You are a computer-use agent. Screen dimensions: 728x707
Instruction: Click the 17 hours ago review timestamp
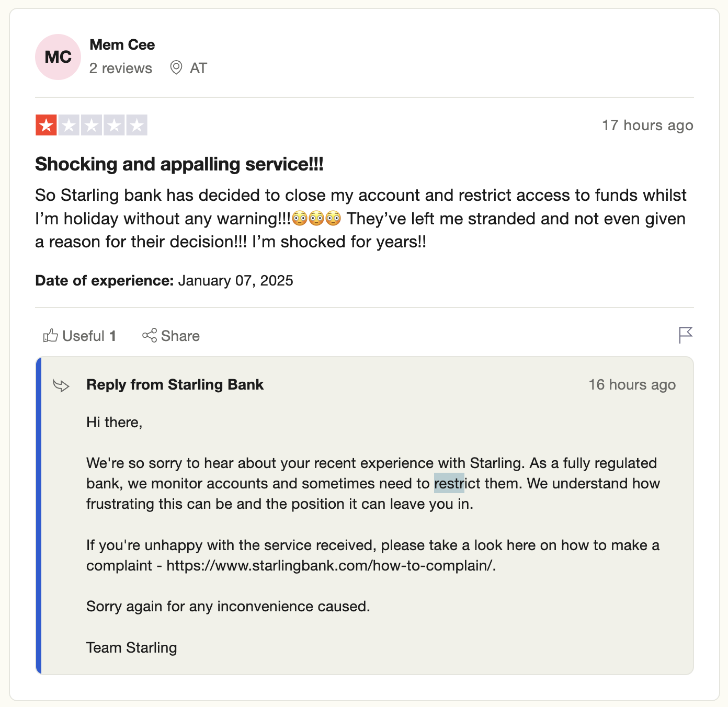[x=647, y=126]
